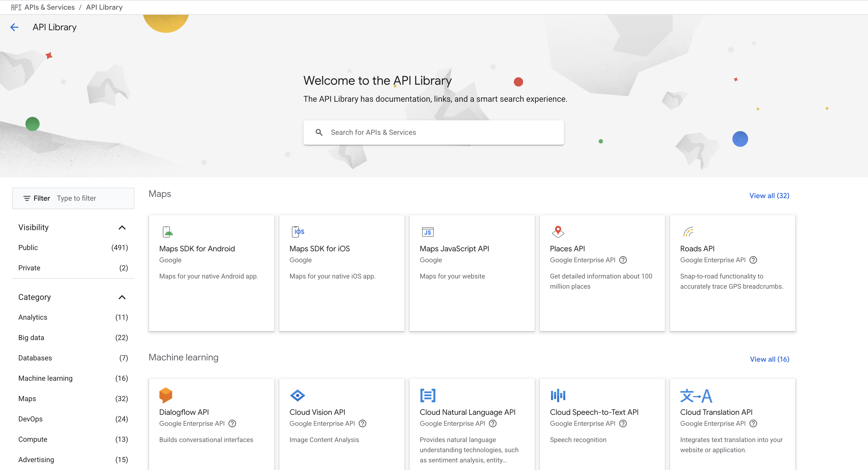Click the help icon on Dialogflow API card
Screen dimensions: 868x470
coord(232,423)
